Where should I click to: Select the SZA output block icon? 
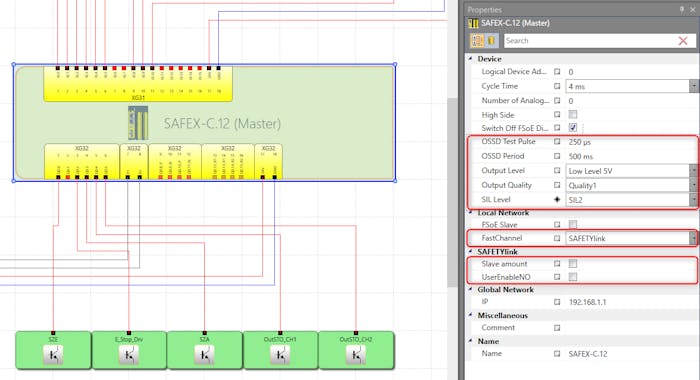tap(204, 355)
